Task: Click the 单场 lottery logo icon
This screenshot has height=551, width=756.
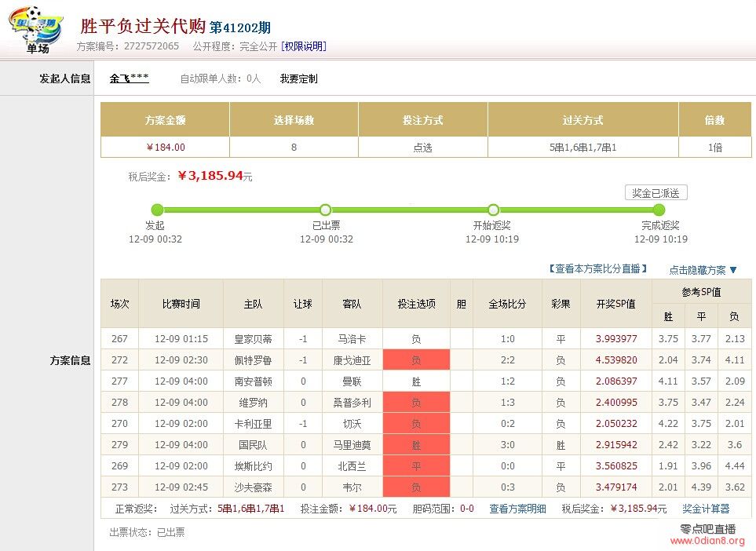Action: (37, 30)
